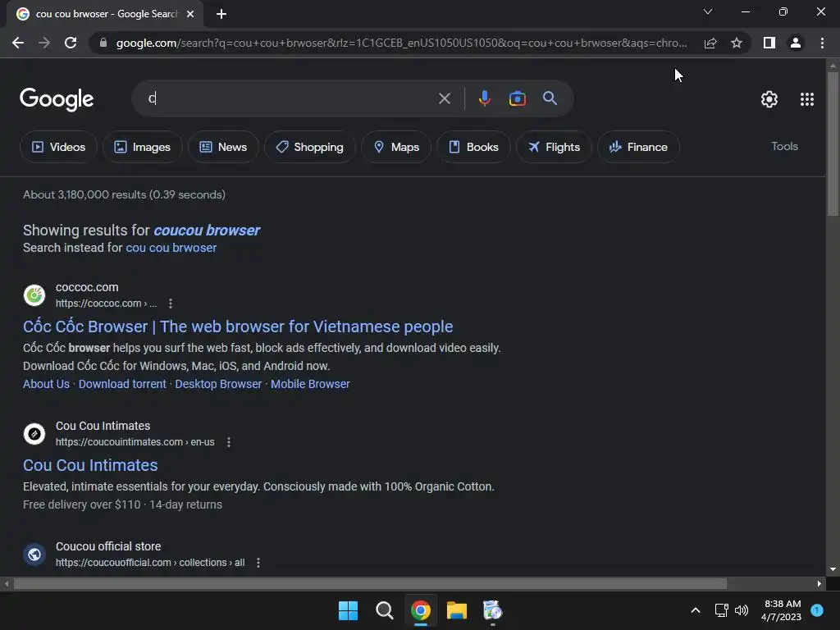Switch to Shopping results
Screen dimensions: 840x630
[309, 147]
